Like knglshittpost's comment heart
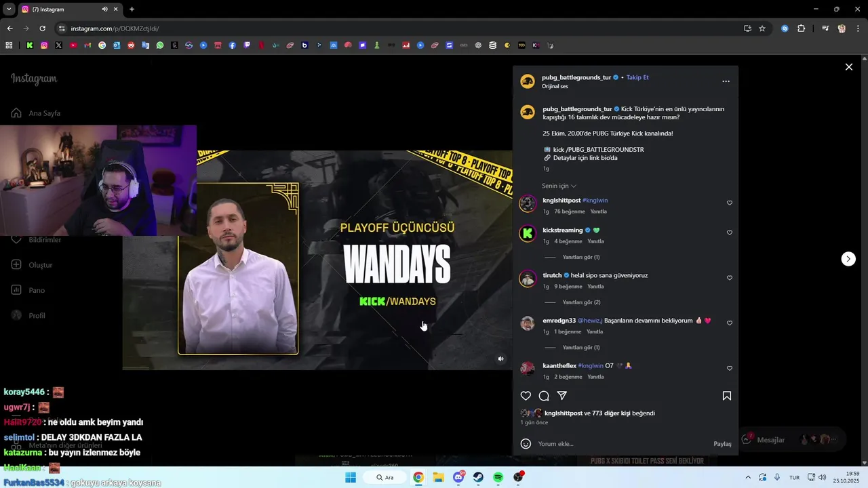This screenshot has width=868, height=488. coord(730,203)
